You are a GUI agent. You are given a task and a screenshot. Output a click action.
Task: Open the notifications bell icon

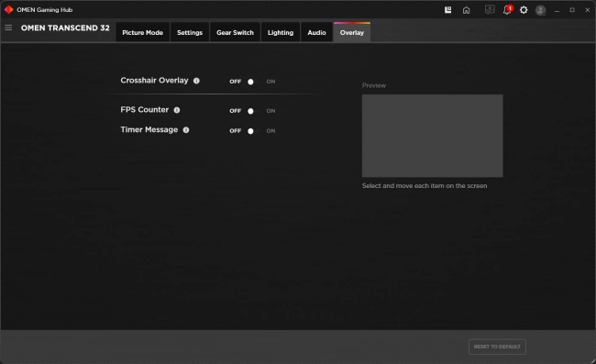point(507,10)
